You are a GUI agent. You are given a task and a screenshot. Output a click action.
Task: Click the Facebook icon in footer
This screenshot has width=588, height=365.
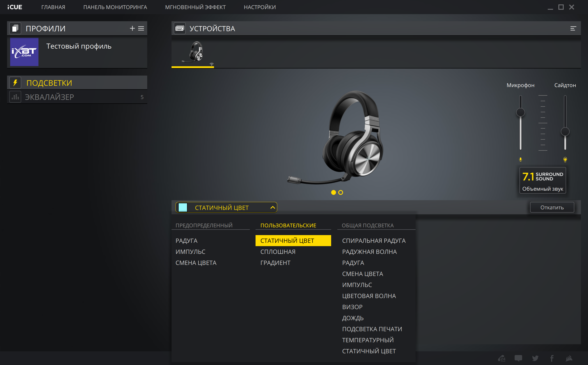pyautogui.click(x=552, y=358)
